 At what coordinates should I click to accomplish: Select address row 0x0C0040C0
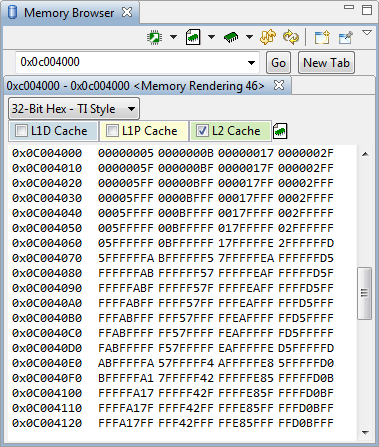pyautogui.click(x=47, y=333)
